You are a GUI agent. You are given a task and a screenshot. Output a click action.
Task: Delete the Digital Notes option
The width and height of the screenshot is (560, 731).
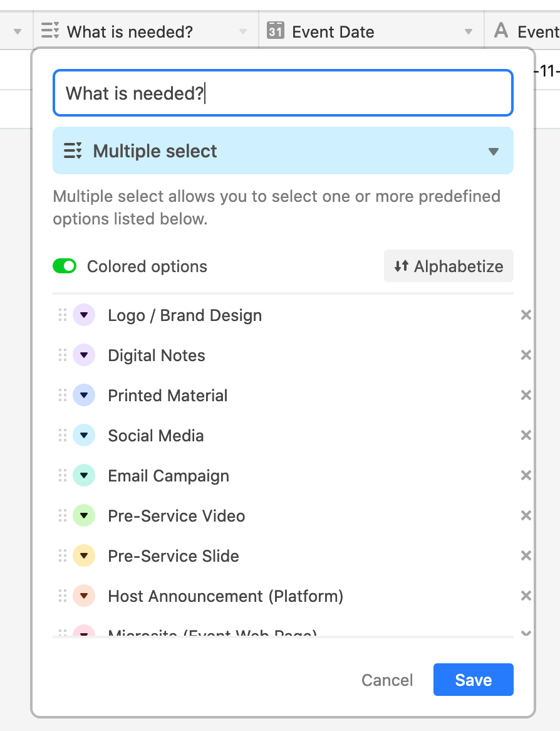tap(526, 355)
